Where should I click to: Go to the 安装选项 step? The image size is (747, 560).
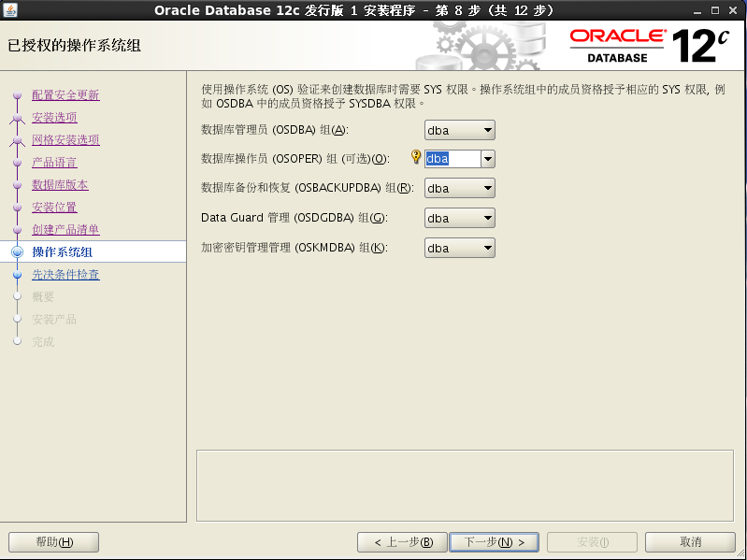click(x=54, y=117)
